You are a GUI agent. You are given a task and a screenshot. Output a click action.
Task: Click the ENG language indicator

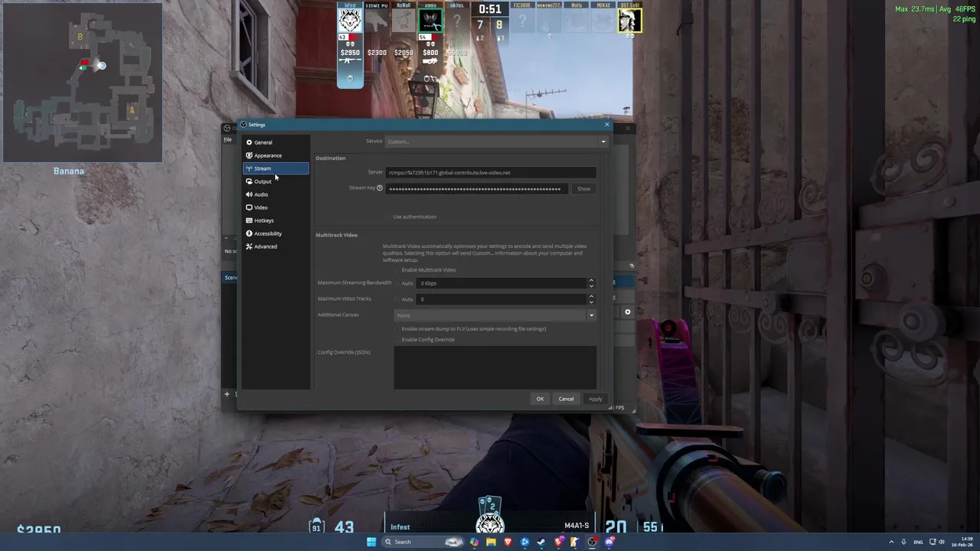[x=918, y=542]
